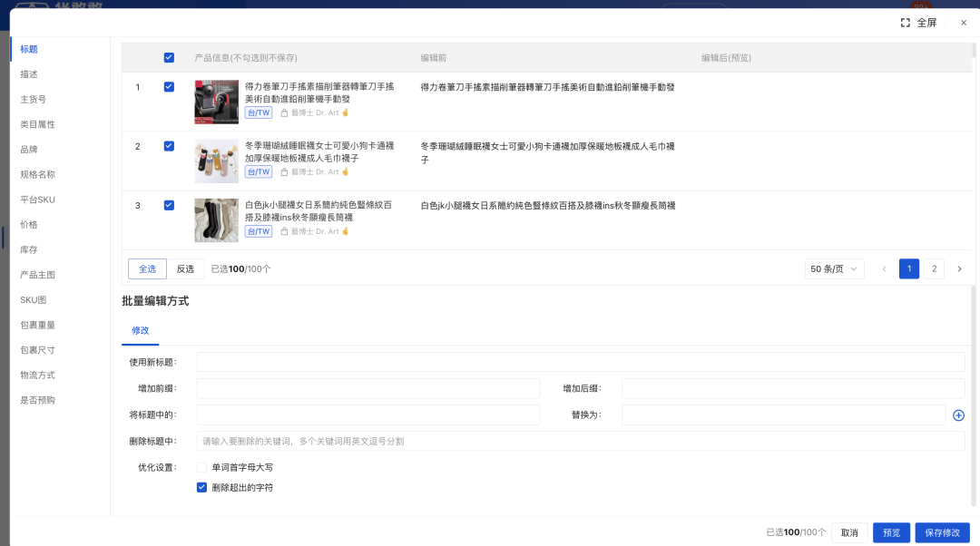The image size is (980, 546).
Task: Click the previous page chevron arrow
Action: (x=884, y=268)
